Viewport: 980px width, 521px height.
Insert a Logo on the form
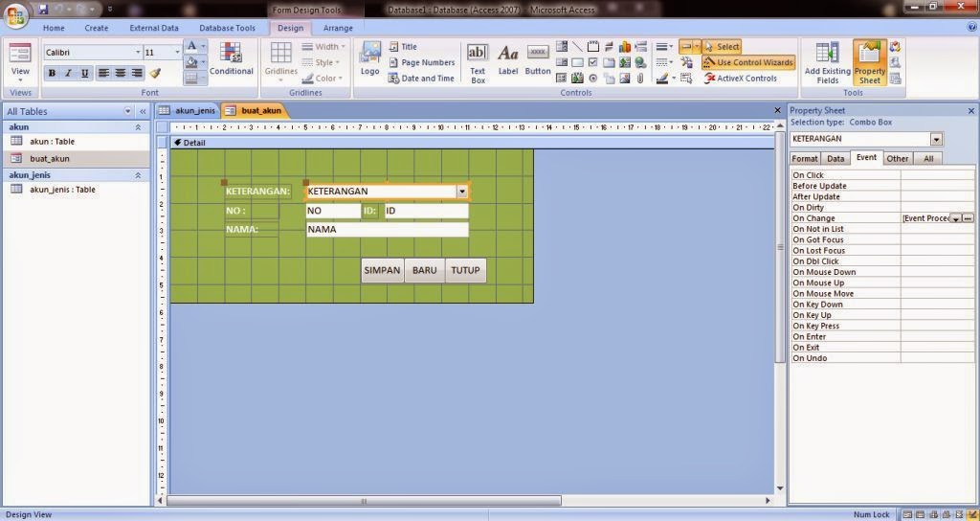click(x=370, y=58)
